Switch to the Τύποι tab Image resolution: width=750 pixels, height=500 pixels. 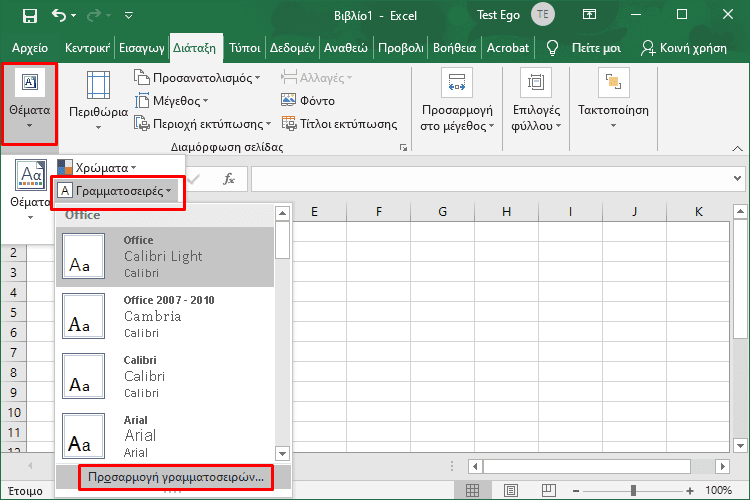tap(244, 48)
